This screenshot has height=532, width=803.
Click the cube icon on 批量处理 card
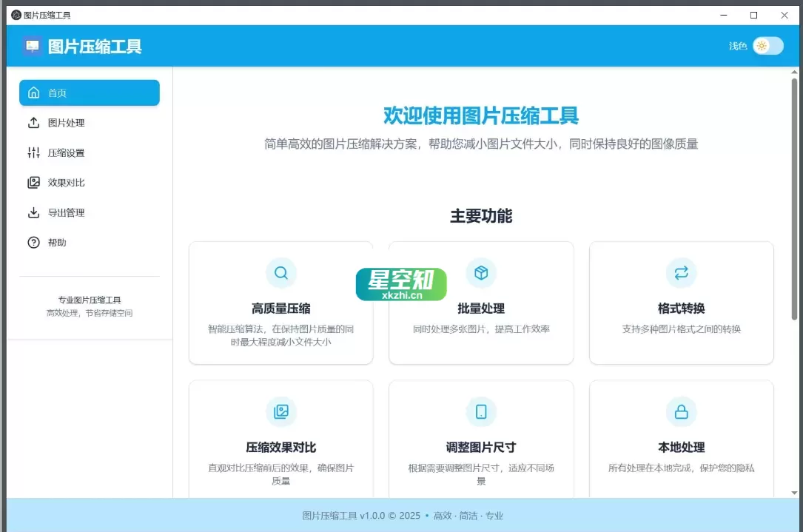click(481, 272)
